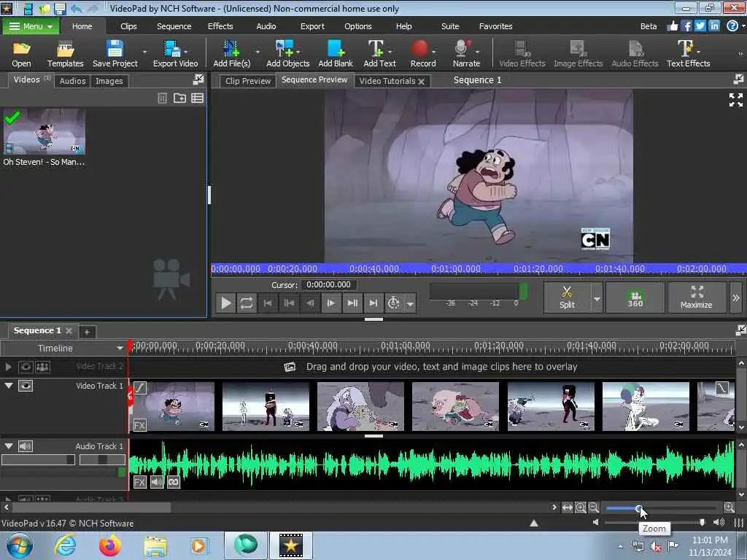Switch to the Effects ribbon tab

point(220,26)
